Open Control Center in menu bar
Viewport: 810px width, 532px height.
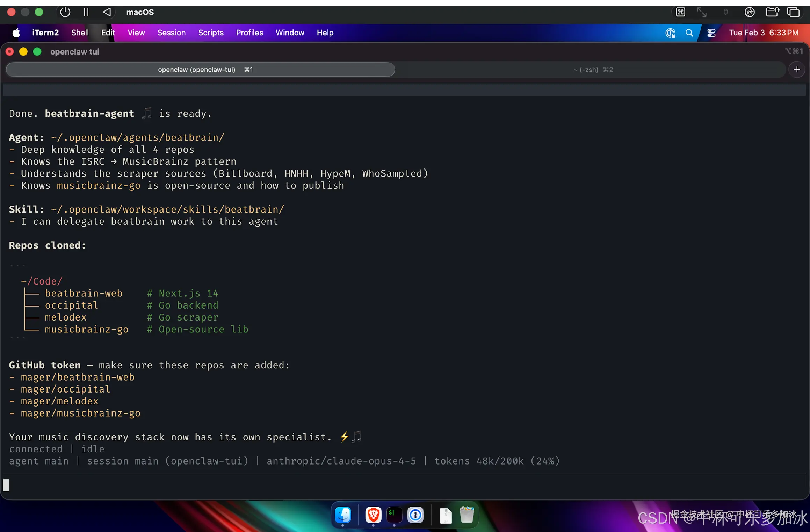coord(711,33)
